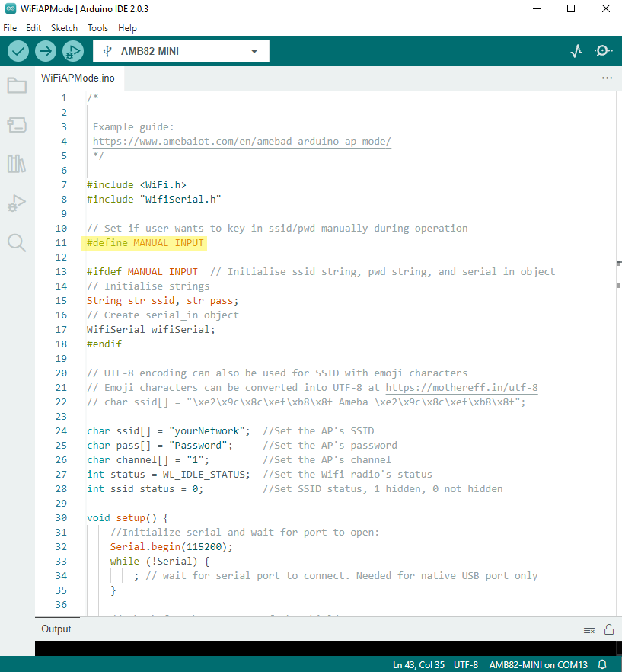Open the Serial Plotter
Screen dimensions: 622x672
coord(576,51)
